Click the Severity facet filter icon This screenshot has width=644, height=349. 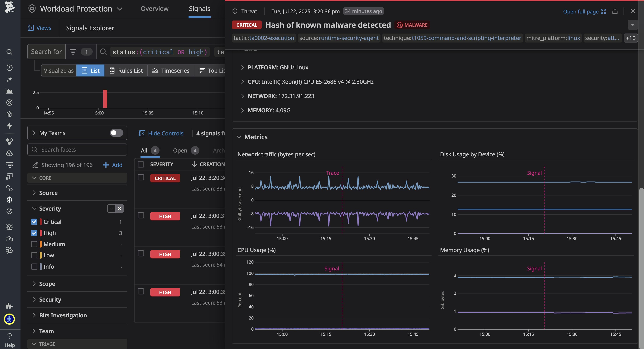tap(111, 208)
